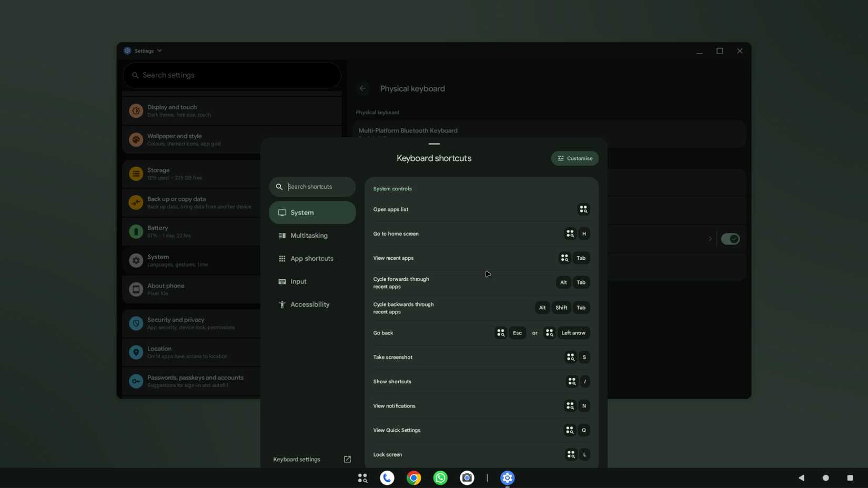The height and width of the screenshot is (488, 868).
Task: Disable the Physical keyboard toggle switch
Action: tap(730, 238)
